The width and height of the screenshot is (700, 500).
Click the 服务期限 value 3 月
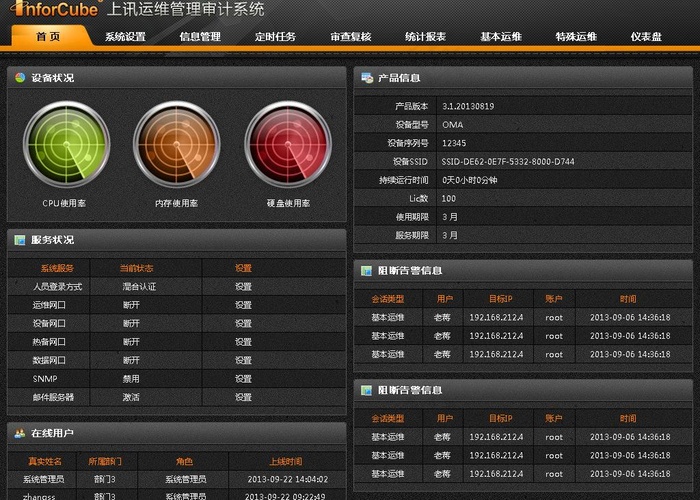(x=450, y=235)
